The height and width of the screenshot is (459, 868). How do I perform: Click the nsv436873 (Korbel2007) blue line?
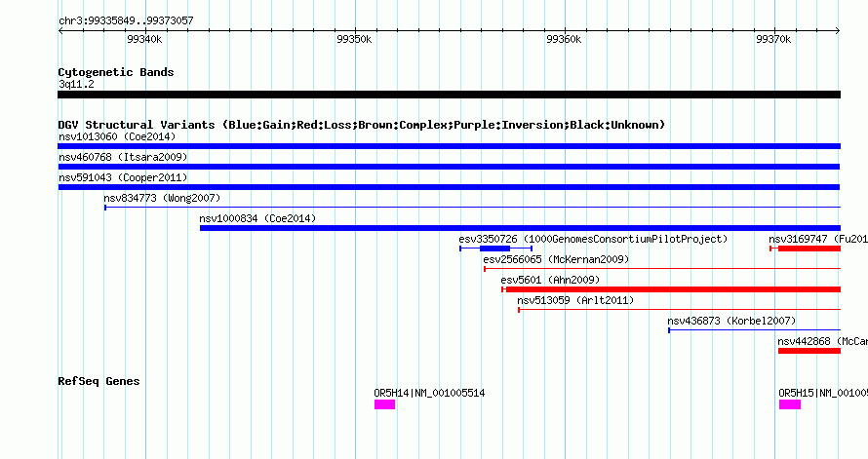755,330
